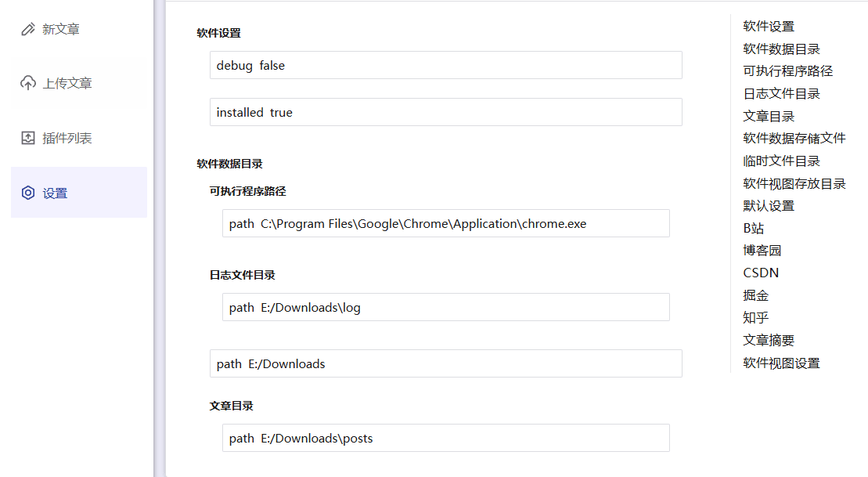Viewport: 868px width, 477px height.
Task: Click the hexagon settings icon beside 设置
Action: tap(28, 193)
